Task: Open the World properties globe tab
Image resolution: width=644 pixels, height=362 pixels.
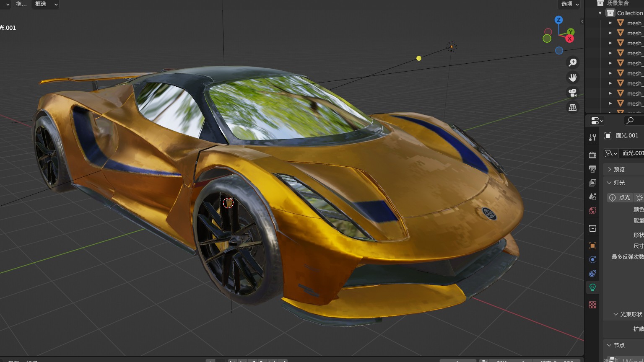Action: 592,210
